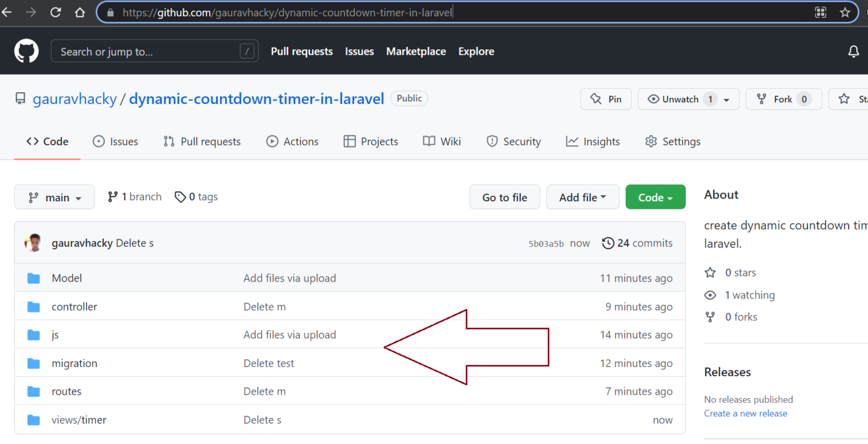Open Marketplace in top navigation
This screenshot has width=868, height=444.
416,51
